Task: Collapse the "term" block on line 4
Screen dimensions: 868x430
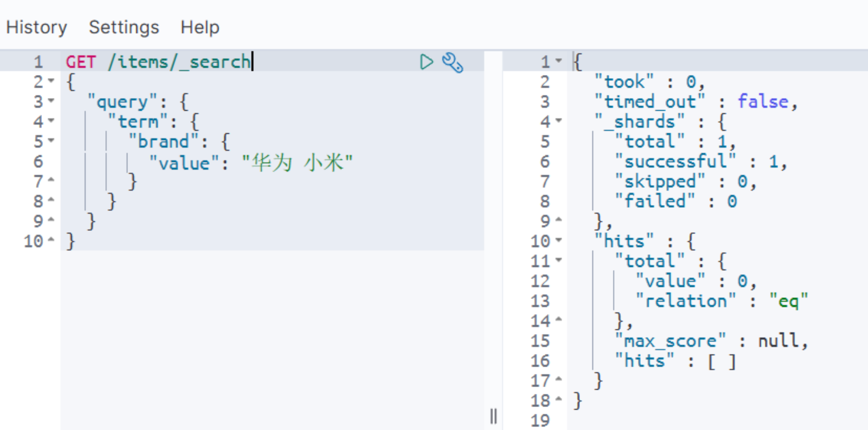Action: 51,121
